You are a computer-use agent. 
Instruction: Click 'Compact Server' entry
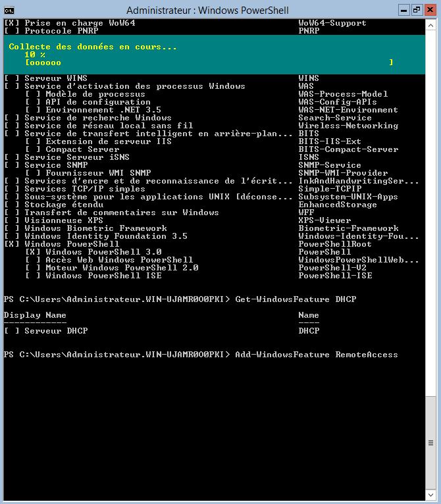[x=82, y=149]
